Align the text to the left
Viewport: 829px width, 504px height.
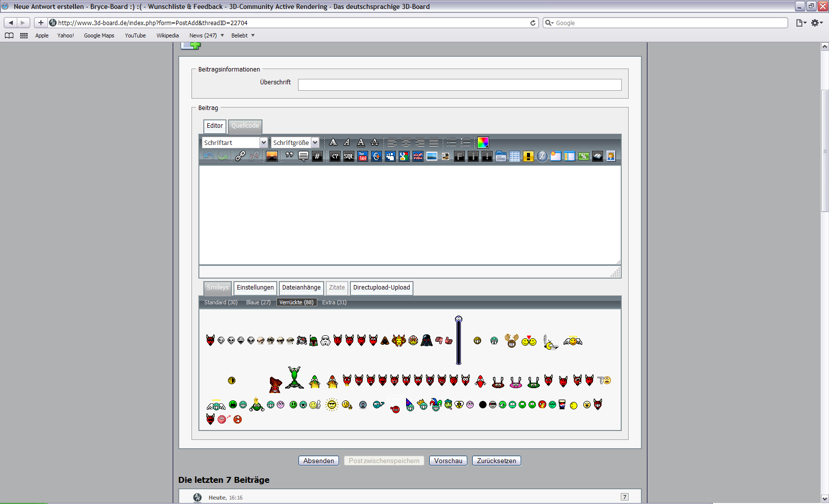[392, 143]
